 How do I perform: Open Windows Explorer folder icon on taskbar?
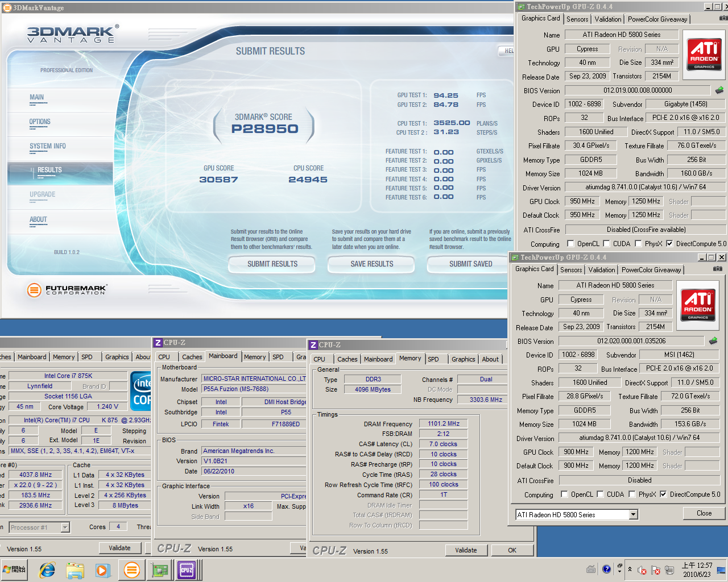75,569
